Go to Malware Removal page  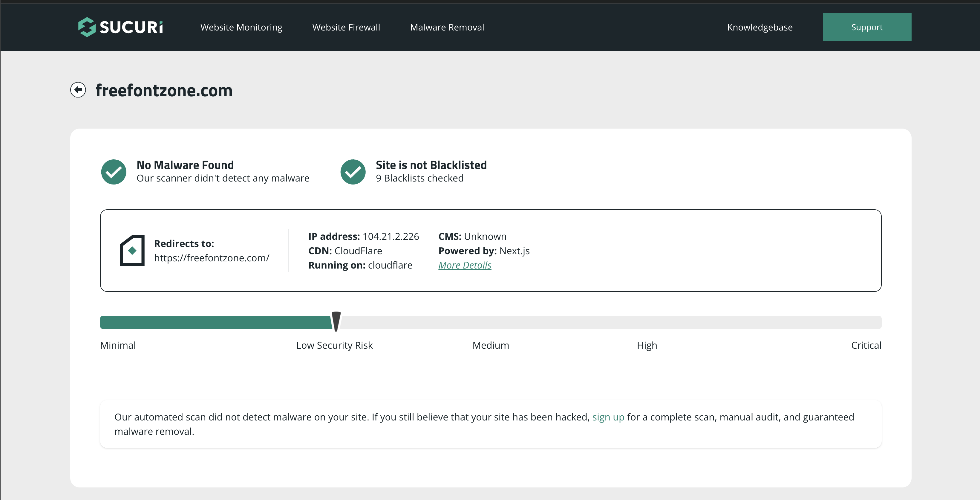[x=447, y=28]
